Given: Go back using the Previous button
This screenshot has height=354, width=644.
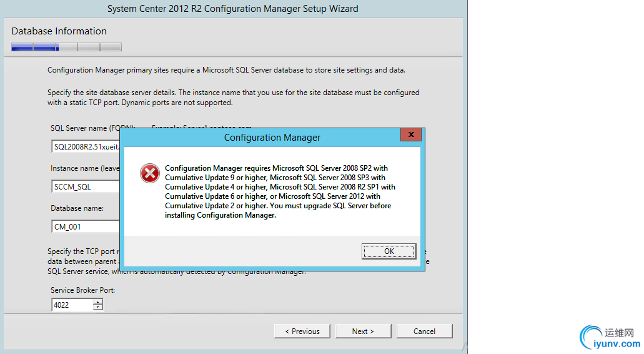Looking at the screenshot, I should point(302,331).
